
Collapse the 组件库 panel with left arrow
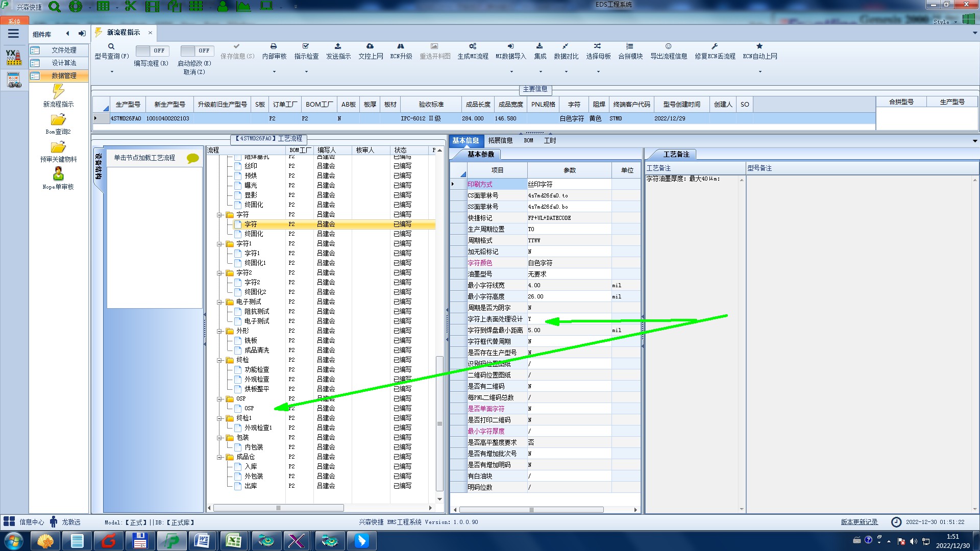(67, 34)
